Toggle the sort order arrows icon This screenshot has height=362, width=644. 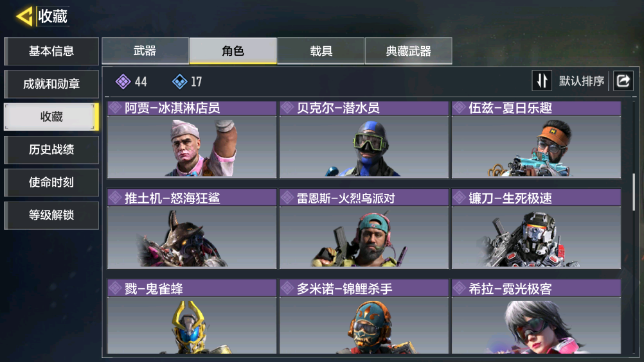tap(542, 80)
